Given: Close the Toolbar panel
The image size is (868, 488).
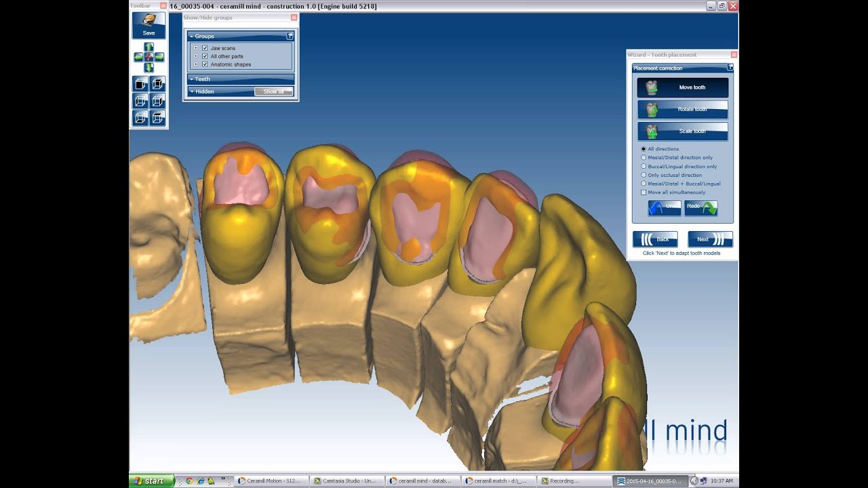Looking at the screenshot, I should [x=163, y=6].
